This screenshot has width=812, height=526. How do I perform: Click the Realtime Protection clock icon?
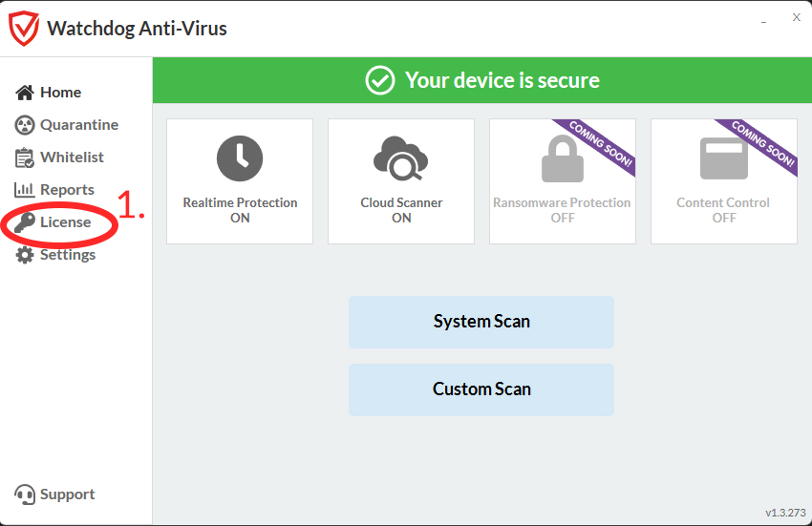[x=239, y=158]
